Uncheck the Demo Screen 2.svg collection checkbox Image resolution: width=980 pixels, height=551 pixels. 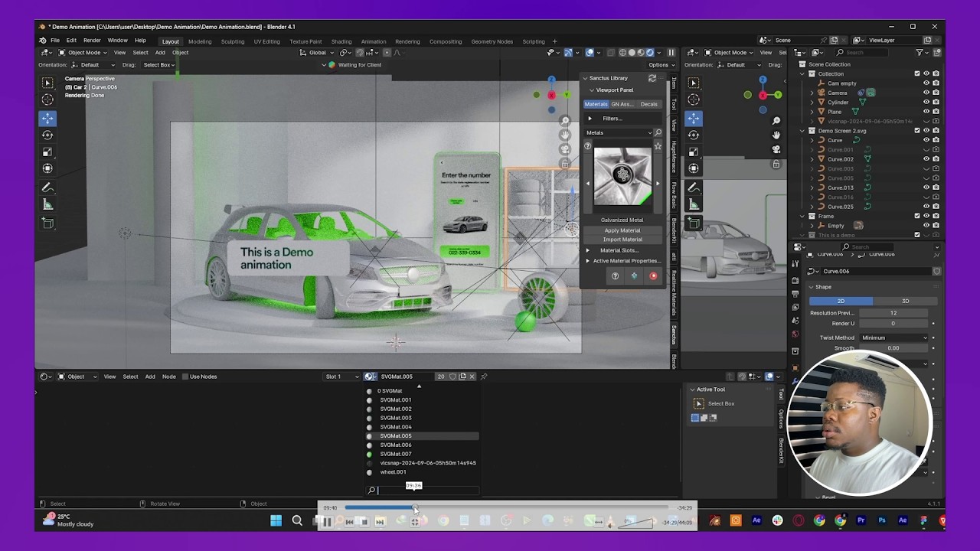tap(916, 131)
